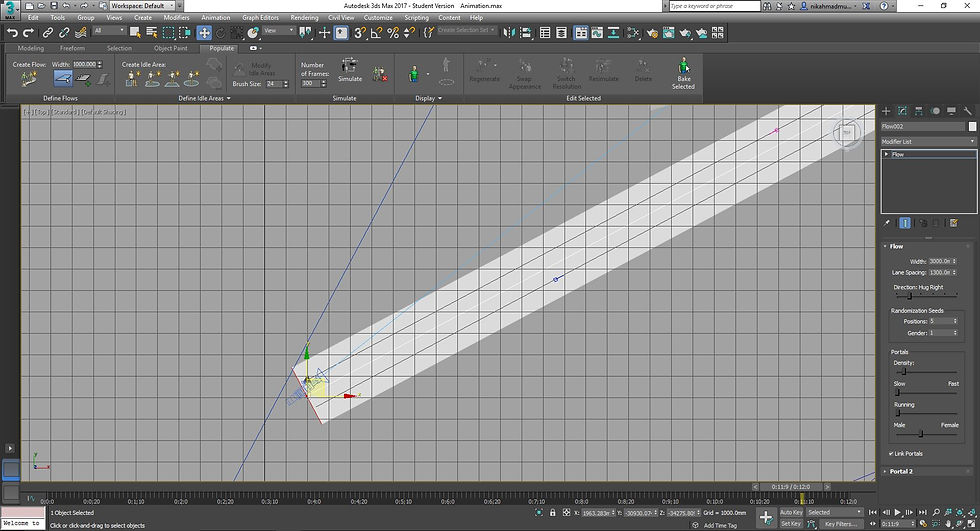Go to the start frame
This screenshot has height=531, width=980.
[x=874, y=512]
